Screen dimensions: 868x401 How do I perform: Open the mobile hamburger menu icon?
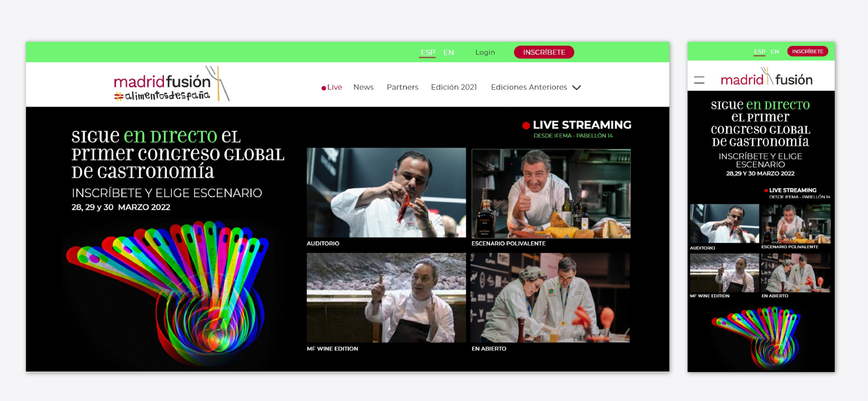click(x=699, y=80)
